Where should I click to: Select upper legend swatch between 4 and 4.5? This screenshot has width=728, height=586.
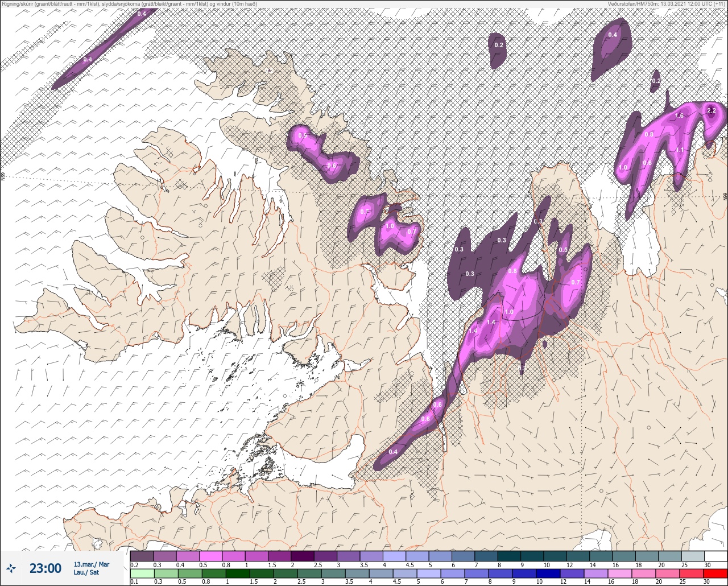(394, 556)
